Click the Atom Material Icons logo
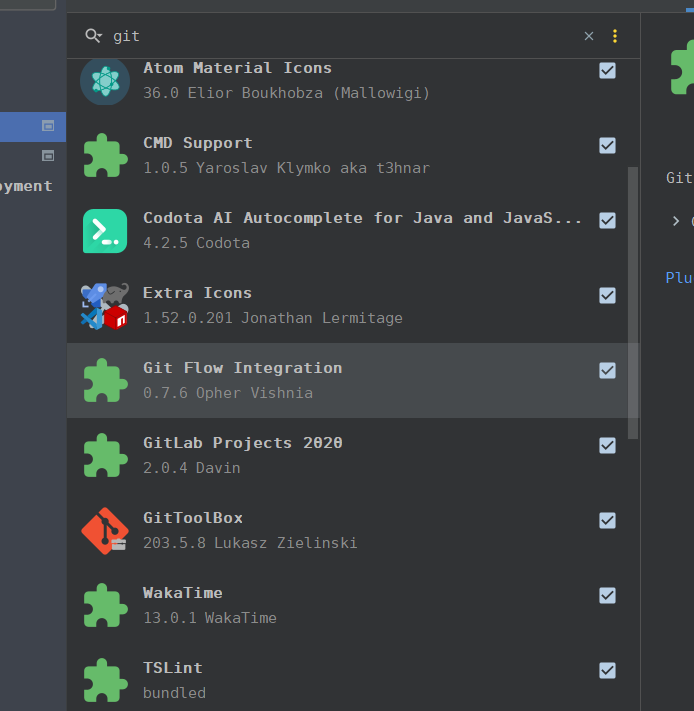The image size is (694, 711). [x=105, y=82]
